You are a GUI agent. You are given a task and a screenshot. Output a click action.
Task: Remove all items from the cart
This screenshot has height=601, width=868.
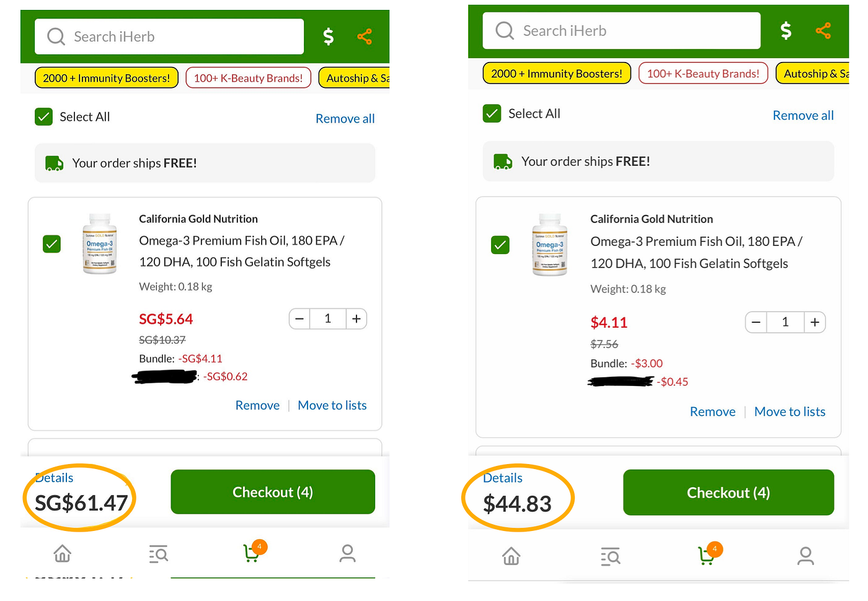tap(345, 118)
